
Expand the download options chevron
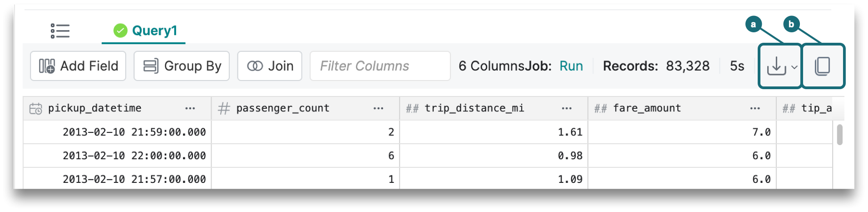pyautogui.click(x=794, y=67)
